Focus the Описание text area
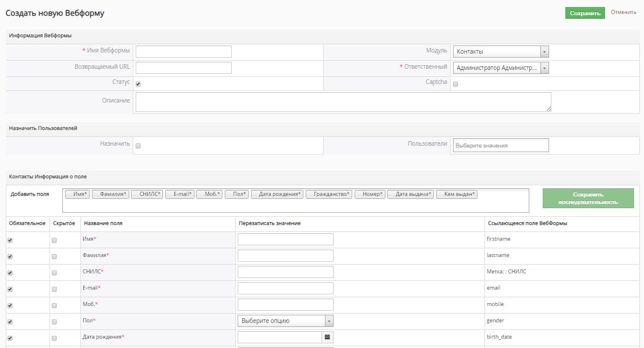The image size is (644, 348). click(x=343, y=101)
